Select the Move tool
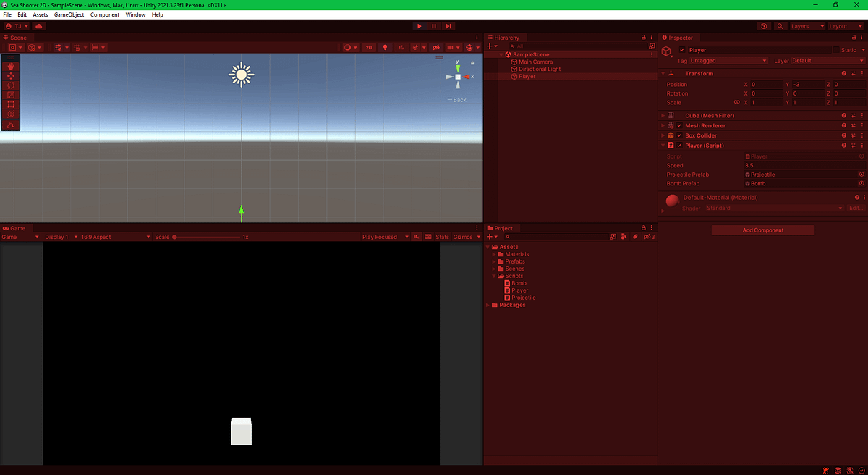The width and height of the screenshot is (868, 475). click(x=11, y=76)
